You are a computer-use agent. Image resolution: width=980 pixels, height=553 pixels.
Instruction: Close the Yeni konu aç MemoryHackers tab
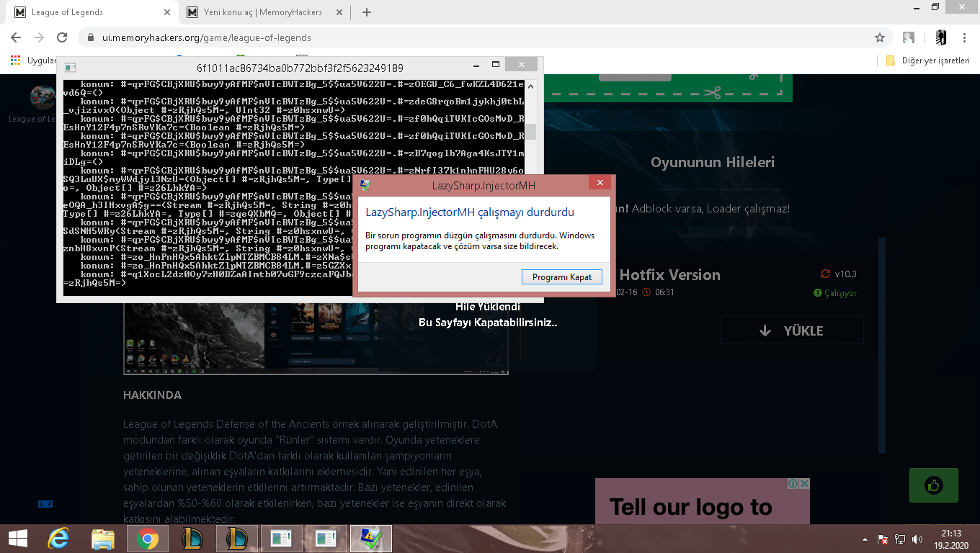pos(339,12)
